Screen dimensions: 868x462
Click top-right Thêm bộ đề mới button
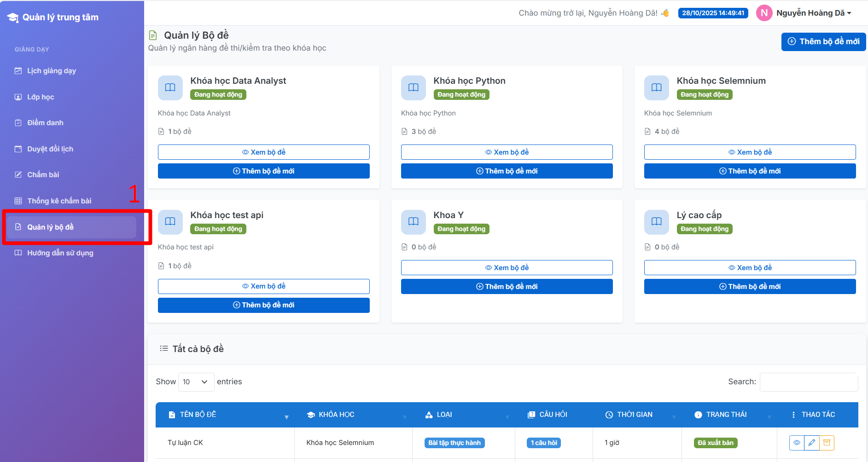point(823,41)
